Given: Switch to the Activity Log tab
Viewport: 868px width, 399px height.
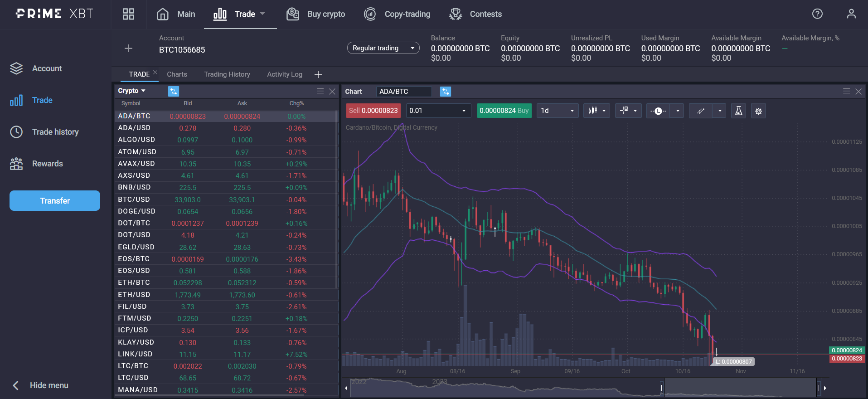Looking at the screenshot, I should click(285, 74).
